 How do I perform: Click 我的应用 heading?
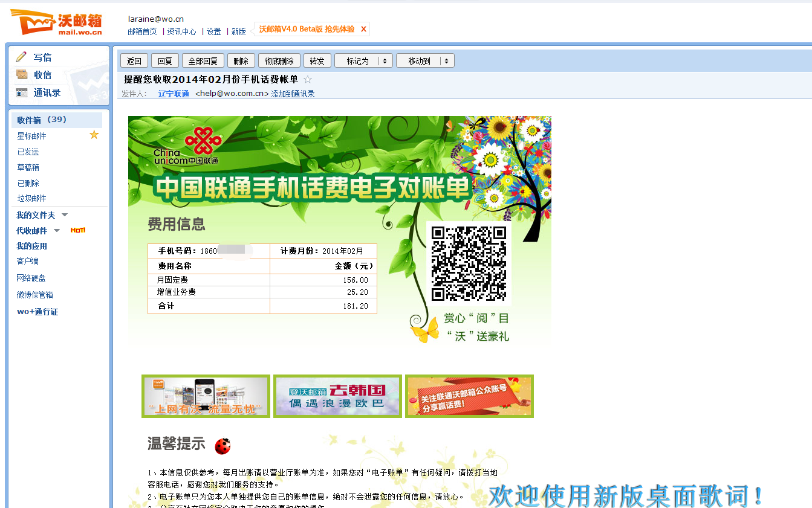click(x=31, y=246)
